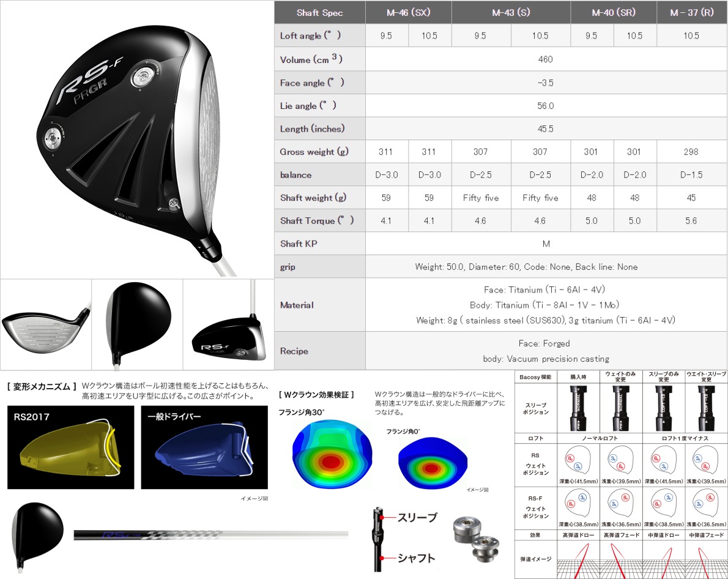The image size is (728, 579).
Task: Click the Face: Titanium (Ti - 6Al - 4V) line
Action: pyautogui.click(x=544, y=289)
